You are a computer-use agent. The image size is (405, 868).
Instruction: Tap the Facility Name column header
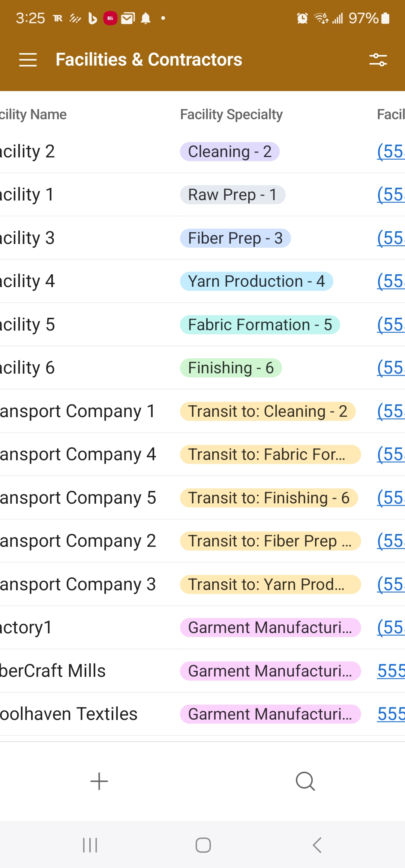(x=34, y=114)
